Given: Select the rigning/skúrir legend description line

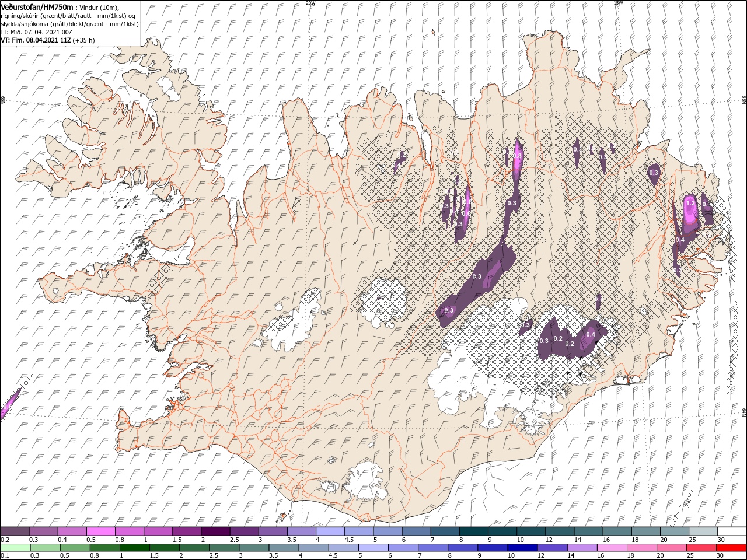Looking at the screenshot, I should pyautogui.click(x=69, y=15).
